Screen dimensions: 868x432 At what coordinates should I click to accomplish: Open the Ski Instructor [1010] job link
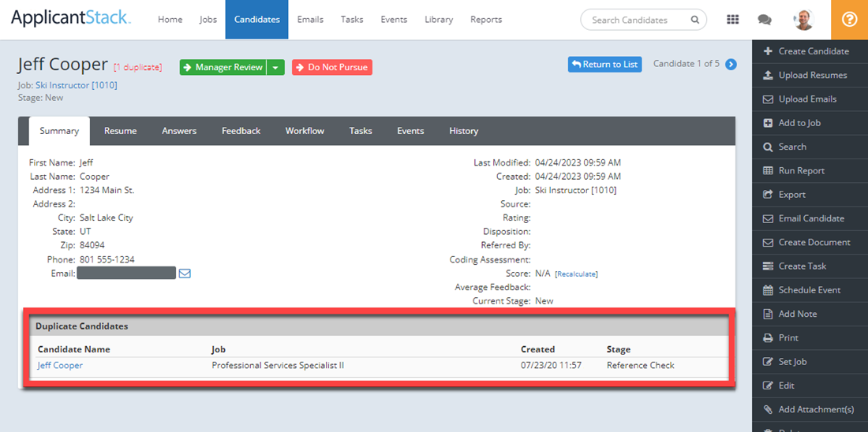77,85
